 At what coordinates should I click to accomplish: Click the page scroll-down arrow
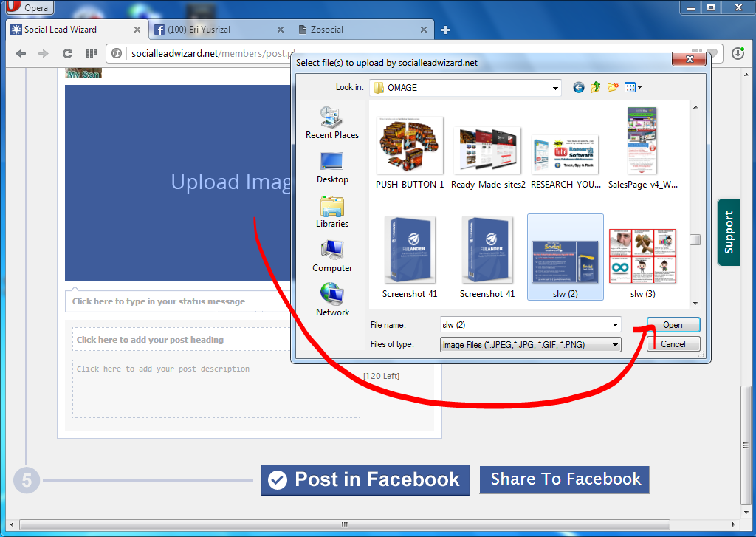[746, 513]
